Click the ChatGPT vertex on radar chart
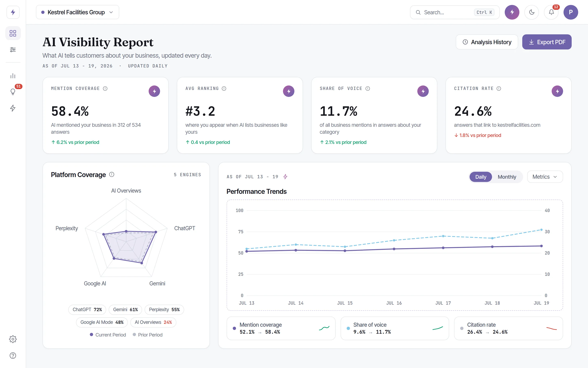Screen dimensions: 588x368 click(156, 232)
